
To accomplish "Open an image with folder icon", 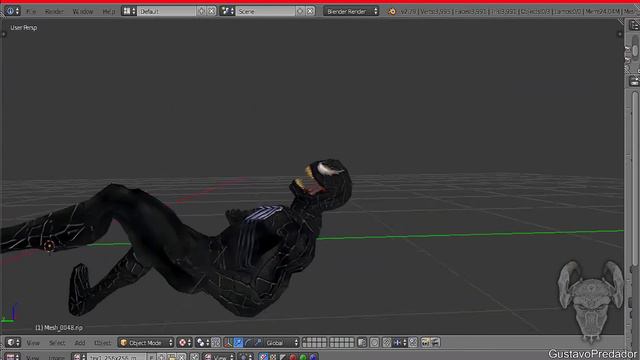I will tap(171, 357).
